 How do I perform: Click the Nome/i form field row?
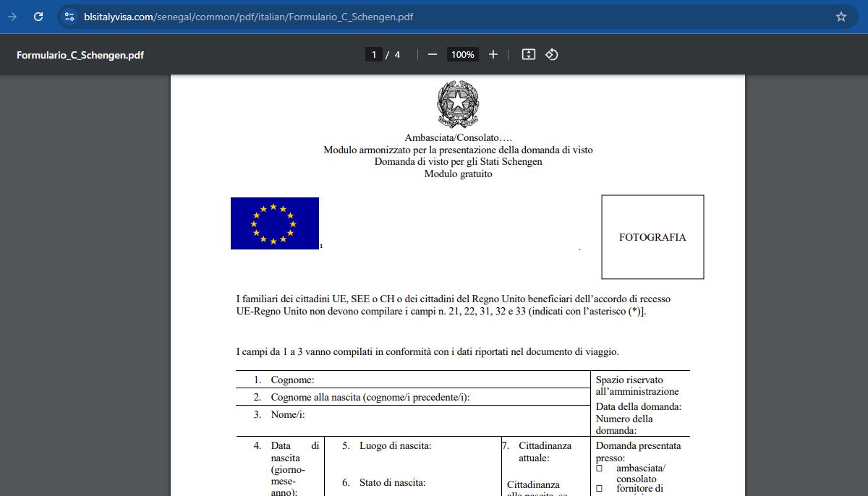(x=412, y=414)
